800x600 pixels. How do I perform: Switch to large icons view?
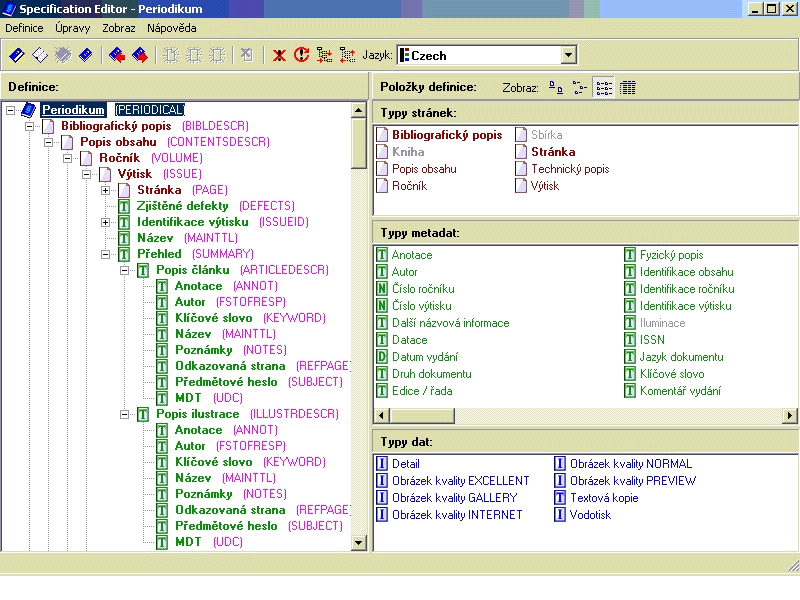click(x=556, y=87)
